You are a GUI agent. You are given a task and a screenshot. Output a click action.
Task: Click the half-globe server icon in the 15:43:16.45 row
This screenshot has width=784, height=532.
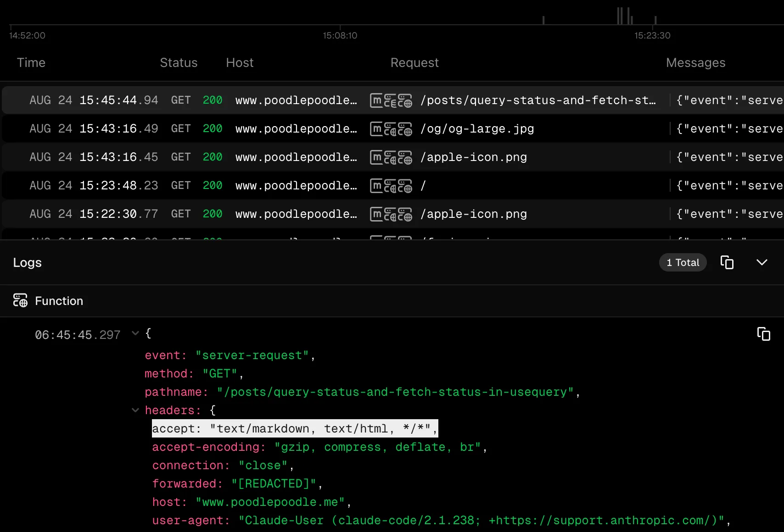click(x=390, y=157)
